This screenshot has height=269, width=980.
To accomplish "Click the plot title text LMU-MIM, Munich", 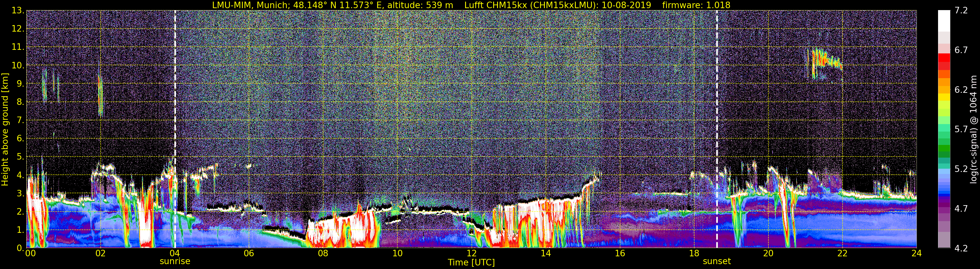I will 251,5.
